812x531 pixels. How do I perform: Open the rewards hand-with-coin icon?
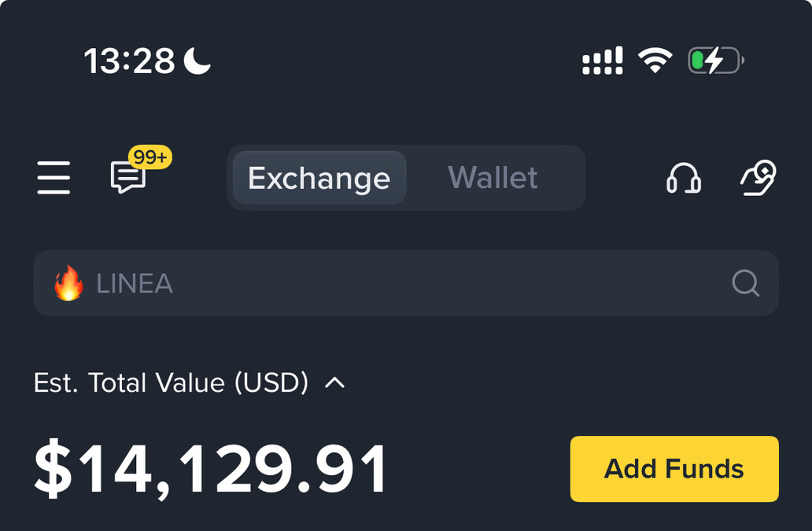(758, 178)
